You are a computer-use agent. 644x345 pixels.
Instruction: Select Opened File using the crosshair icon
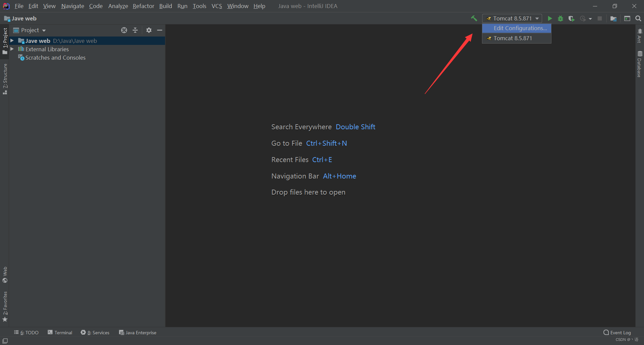coord(124,30)
